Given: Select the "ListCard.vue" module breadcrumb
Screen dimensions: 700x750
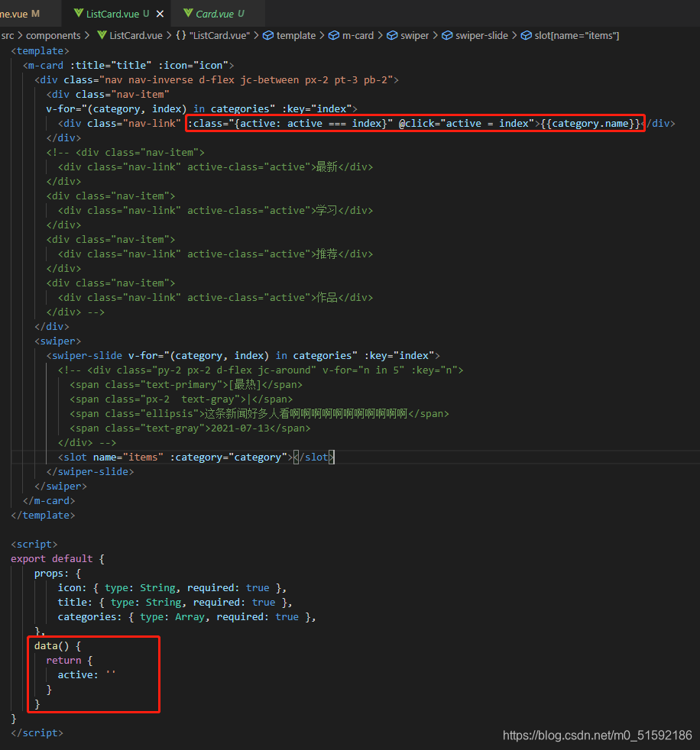Looking at the screenshot, I should [219, 35].
